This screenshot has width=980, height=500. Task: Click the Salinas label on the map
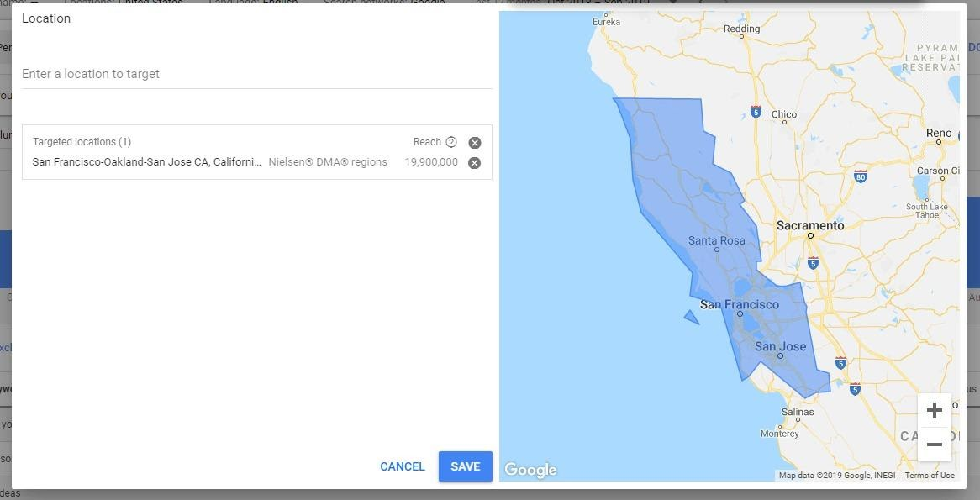pos(798,412)
